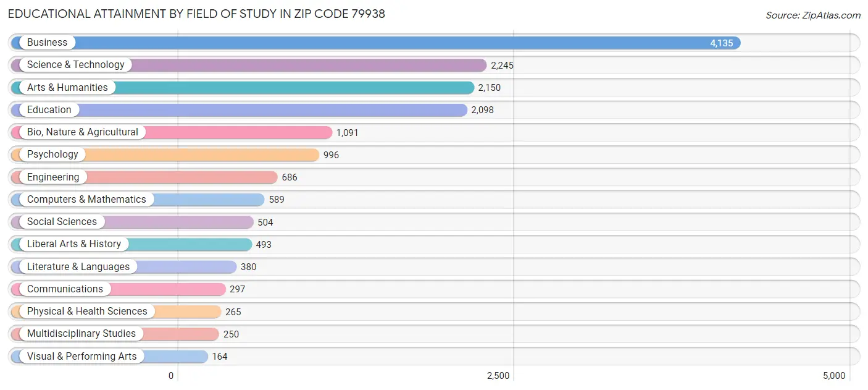Screen dimensions: 868x390
Task: Select the 265 value label
Action: click(x=233, y=312)
